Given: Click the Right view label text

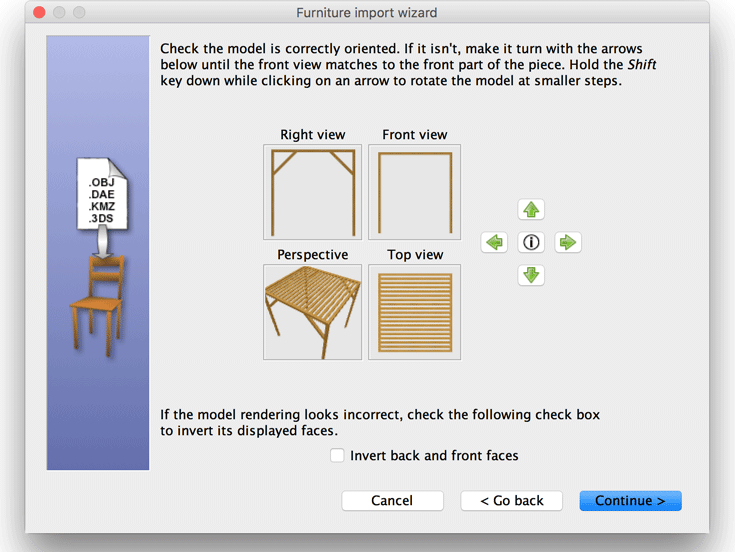Looking at the screenshot, I should (x=312, y=135).
